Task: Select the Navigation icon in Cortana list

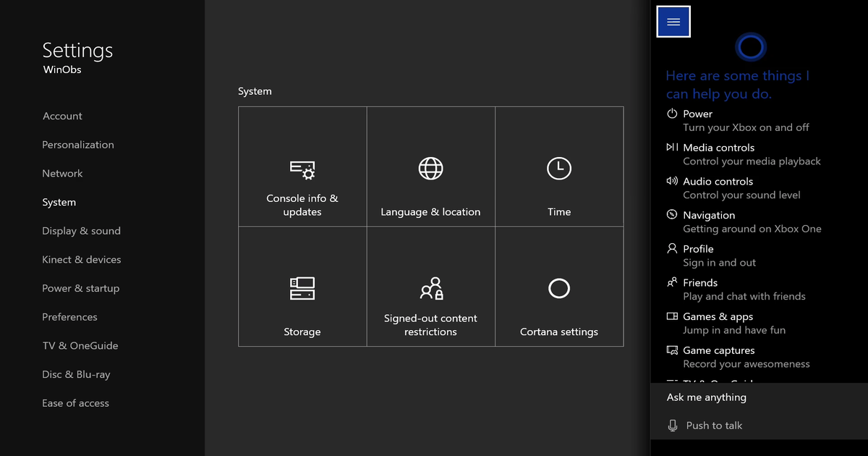Action: [671, 215]
